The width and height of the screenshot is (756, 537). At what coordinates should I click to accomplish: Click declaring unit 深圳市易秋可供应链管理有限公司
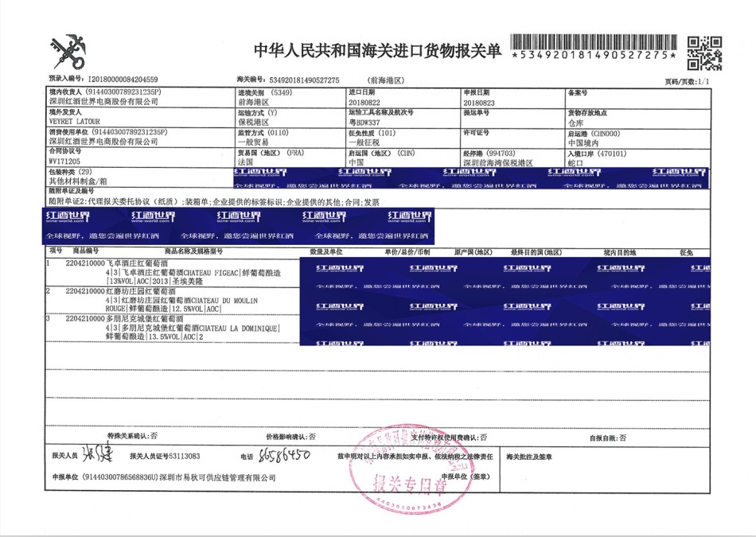coord(217,477)
